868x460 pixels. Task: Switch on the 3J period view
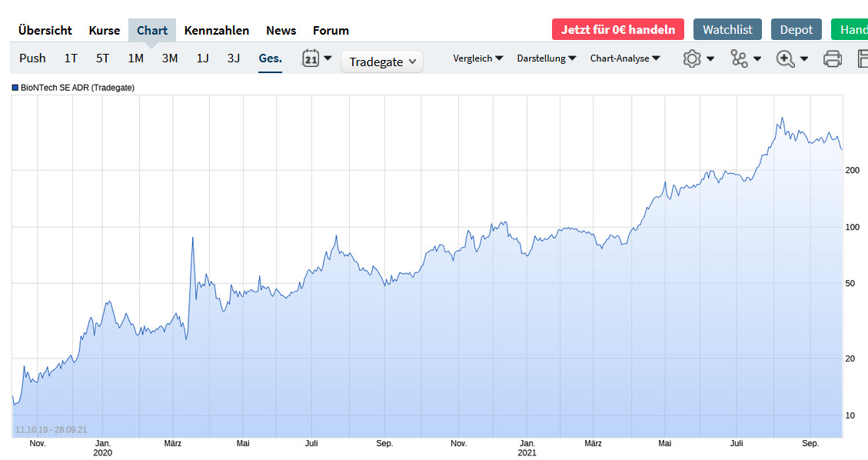[x=233, y=58]
